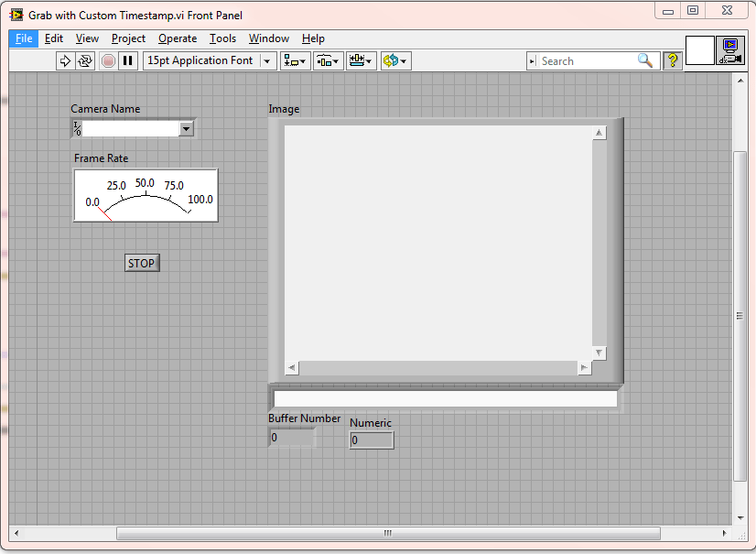Click the Buffer Number indicator field

(x=292, y=437)
